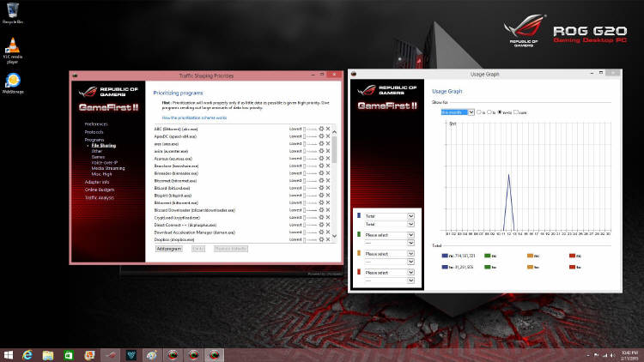
Task: Click volume icon in system tray
Action: coord(611,355)
